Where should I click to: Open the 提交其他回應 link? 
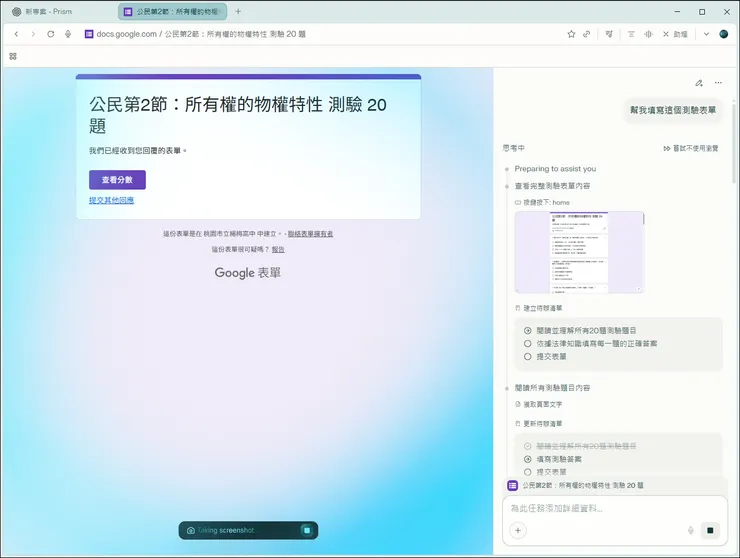[x=111, y=200]
